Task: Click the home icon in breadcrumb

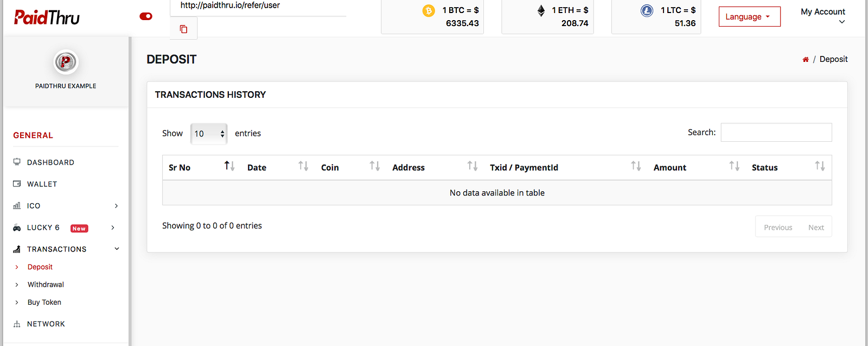Action: click(x=806, y=59)
